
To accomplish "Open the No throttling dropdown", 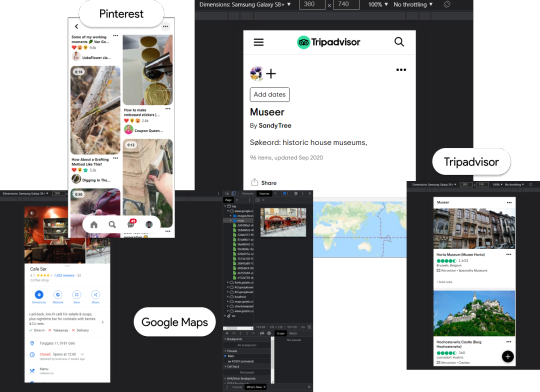I will pos(413,4).
